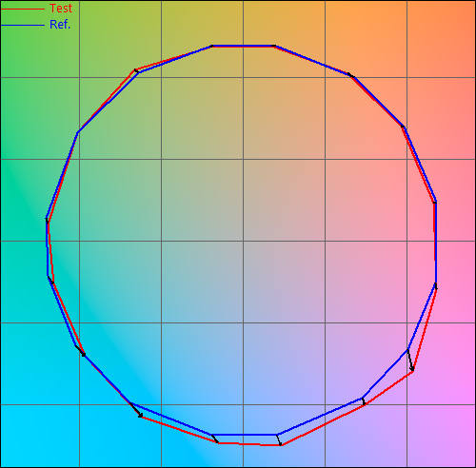Click the red vertex at the lower-right polygon bulge
The height and width of the screenshot is (468, 476).
[x=412, y=372]
